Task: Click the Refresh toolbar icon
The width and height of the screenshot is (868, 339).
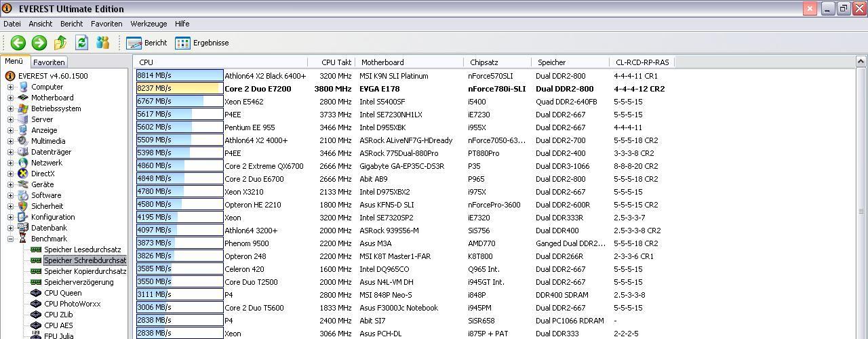Action: point(81,43)
